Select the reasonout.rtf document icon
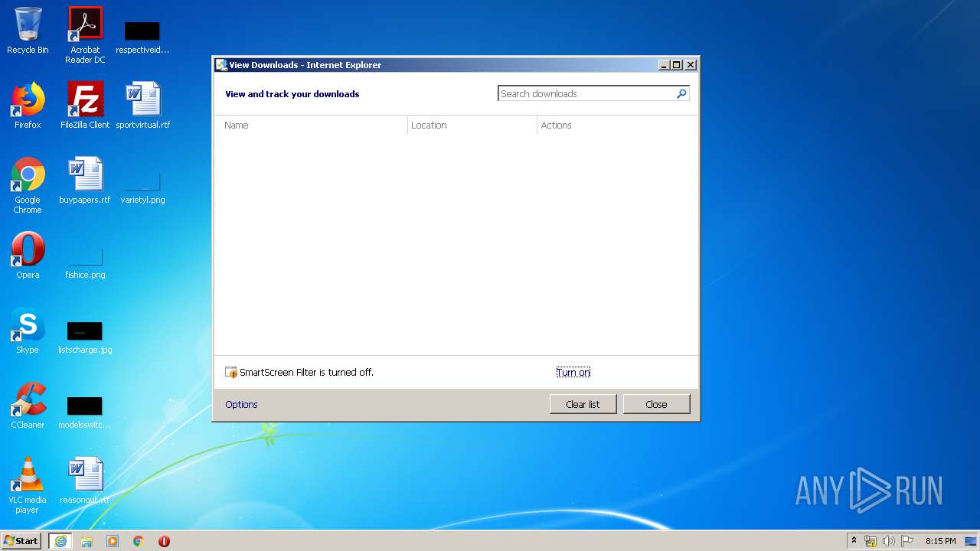Viewport: 980px width, 551px height. point(85,481)
